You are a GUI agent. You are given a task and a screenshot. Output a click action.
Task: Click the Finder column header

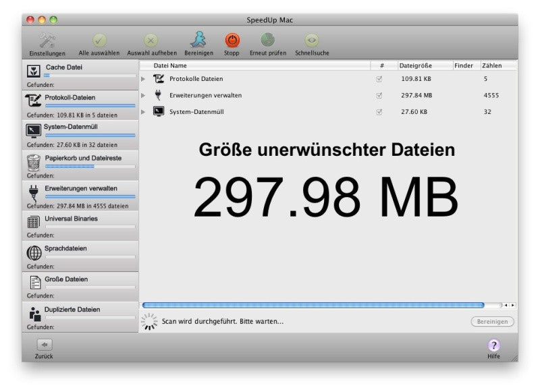[466, 65]
